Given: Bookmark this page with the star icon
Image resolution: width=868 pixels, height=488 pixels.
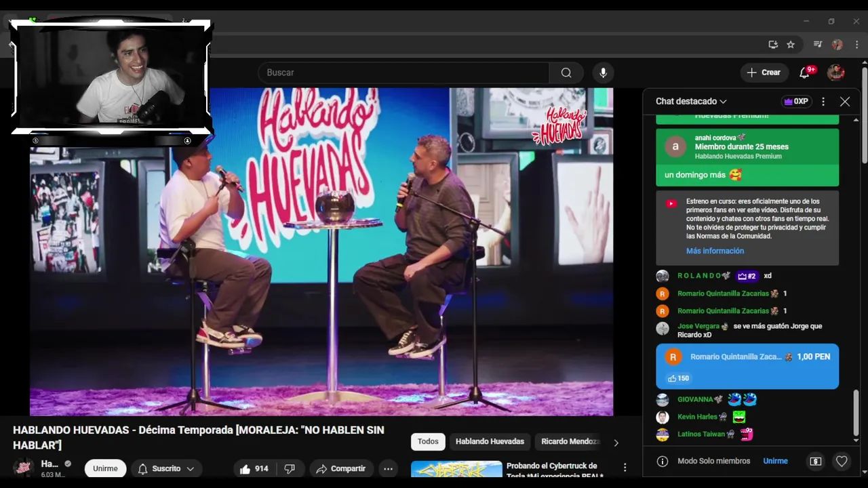Looking at the screenshot, I should [x=791, y=45].
